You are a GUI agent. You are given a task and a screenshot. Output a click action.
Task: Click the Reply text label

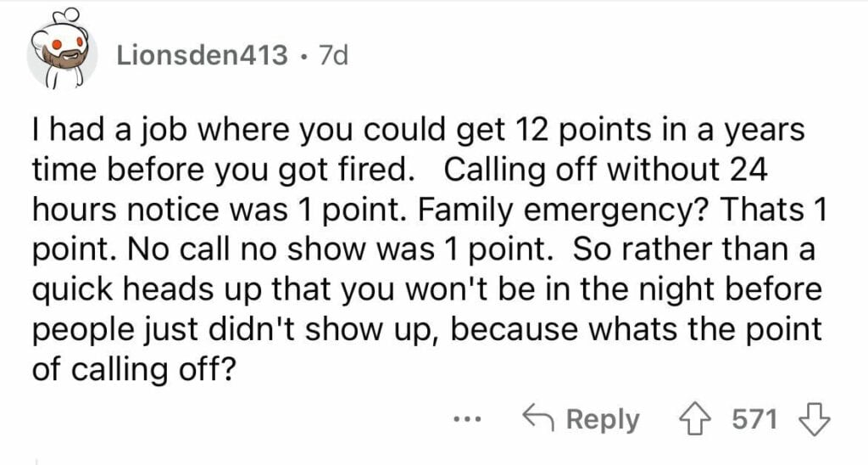coord(603,419)
